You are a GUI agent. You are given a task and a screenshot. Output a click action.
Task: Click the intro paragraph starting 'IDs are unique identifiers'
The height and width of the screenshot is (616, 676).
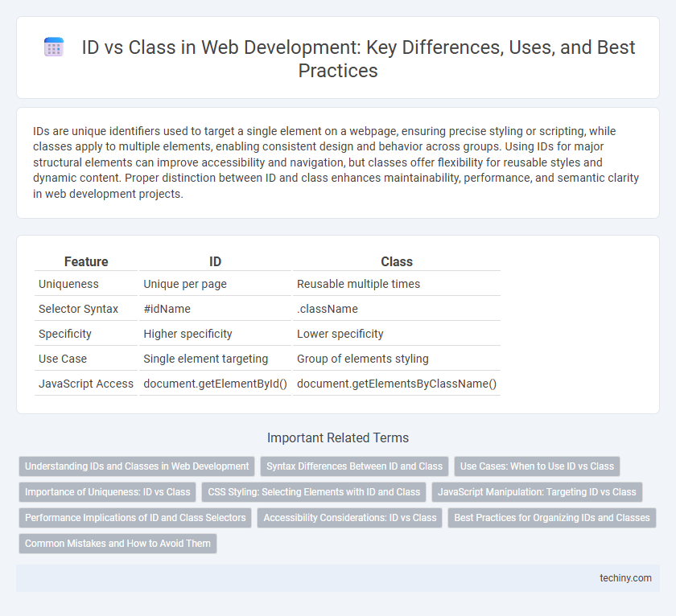pyautogui.click(x=336, y=162)
